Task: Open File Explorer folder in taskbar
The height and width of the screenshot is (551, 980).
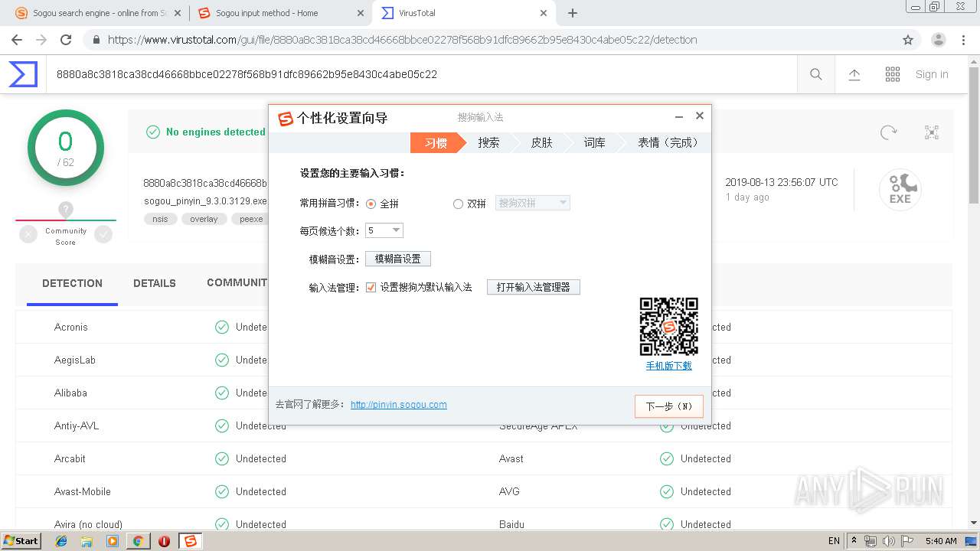Action: [x=87, y=541]
